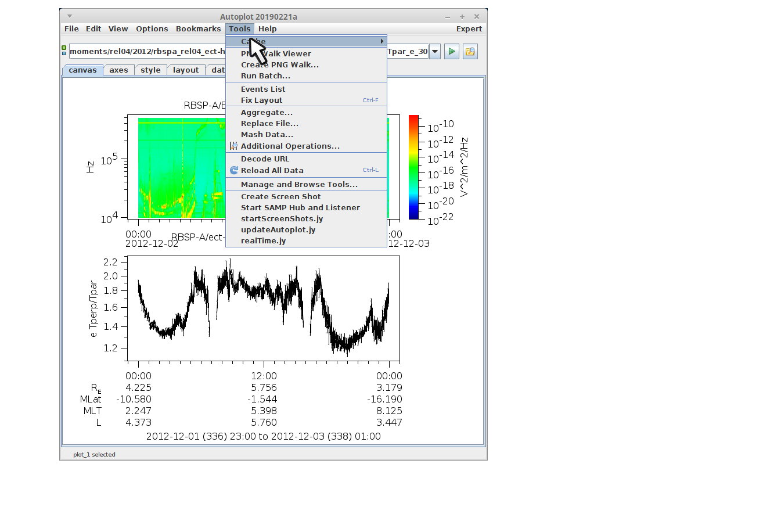Expand the address bar history dropdown
This screenshot has height=532, width=781.
[434, 52]
